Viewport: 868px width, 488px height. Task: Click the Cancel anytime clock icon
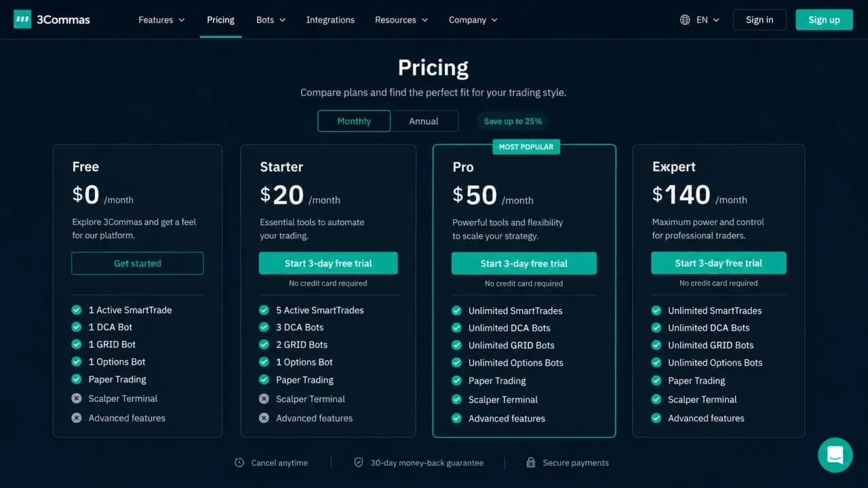point(239,462)
